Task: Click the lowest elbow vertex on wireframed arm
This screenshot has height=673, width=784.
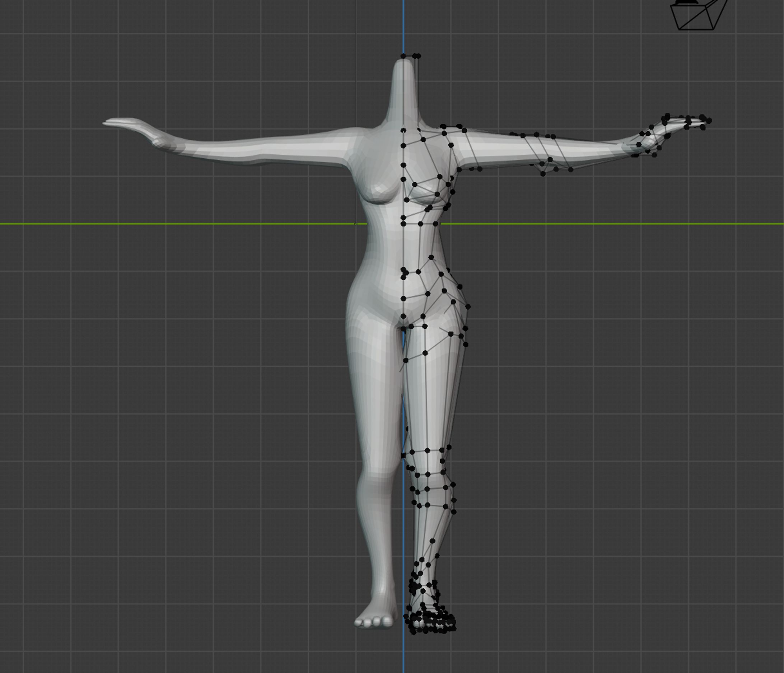Action: [x=543, y=174]
